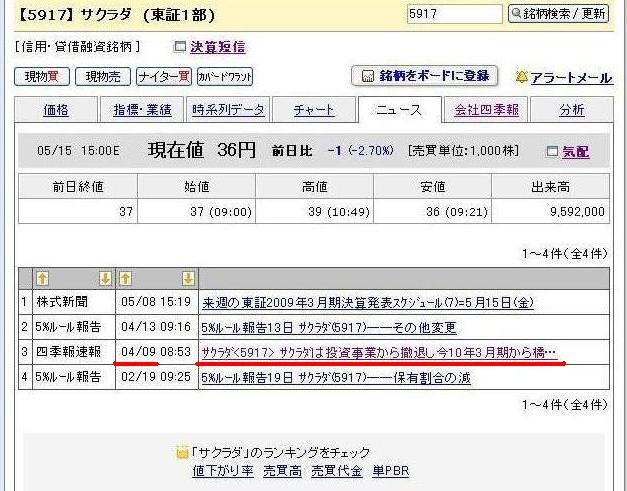Click 5%ルール報告 source in row 4
Screen dimensions: 627x491
tap(68, 377)
